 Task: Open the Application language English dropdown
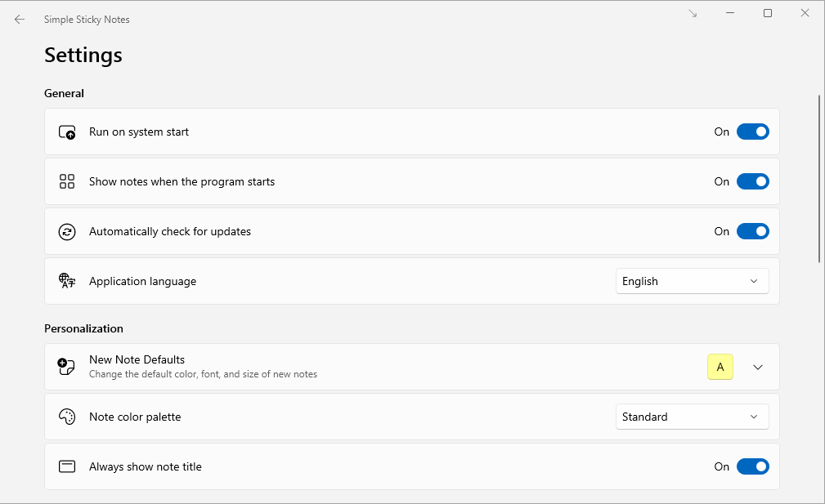692,281
